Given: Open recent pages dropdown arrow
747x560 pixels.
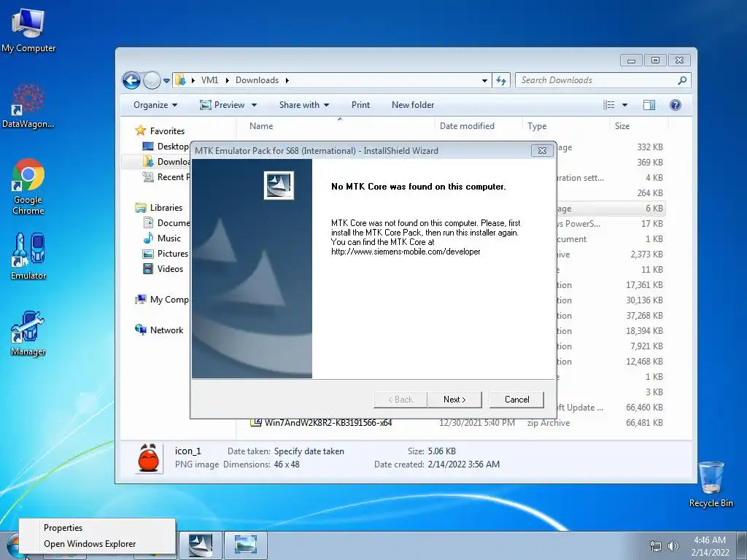Looking at the screenshot, I should point(166,80).
